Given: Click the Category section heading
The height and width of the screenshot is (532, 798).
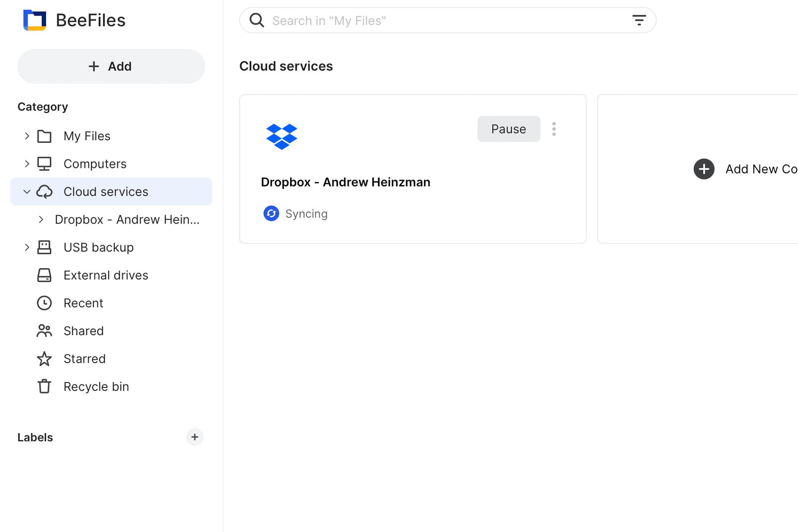Looking at the screenshot, I should tap(43, 107).
